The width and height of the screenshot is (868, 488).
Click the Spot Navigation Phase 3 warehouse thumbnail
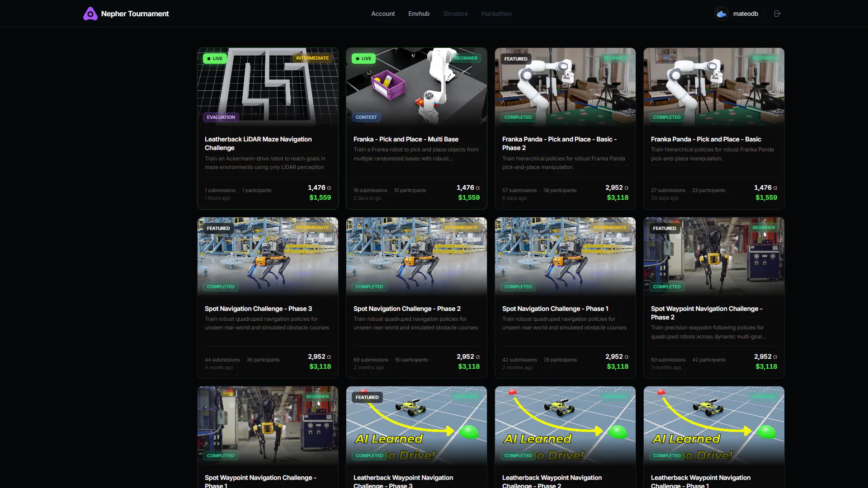click(268, 256)
